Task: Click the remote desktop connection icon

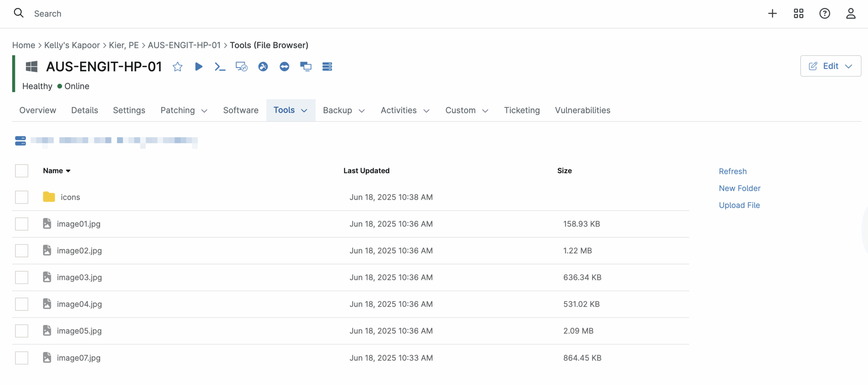Action: point(241,66)
